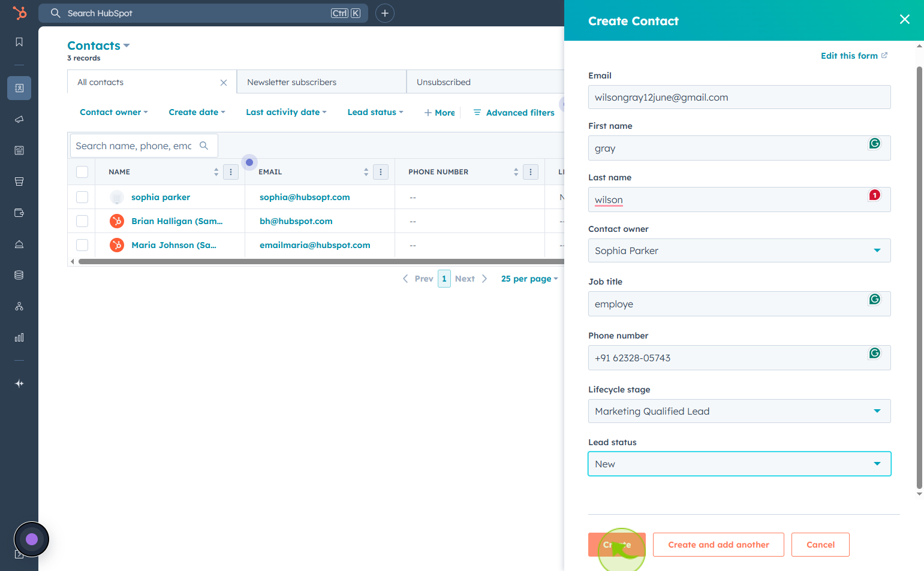Open the Last activity date filter dropdown
Viewport: 924px width, 571px height.
point(287,112)
